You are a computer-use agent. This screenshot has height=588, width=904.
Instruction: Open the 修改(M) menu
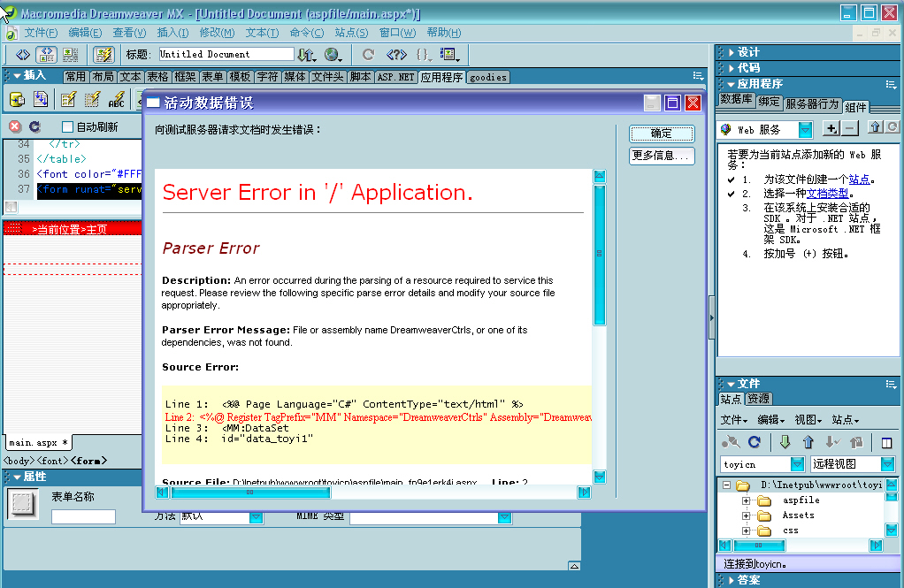pos(217,33)
